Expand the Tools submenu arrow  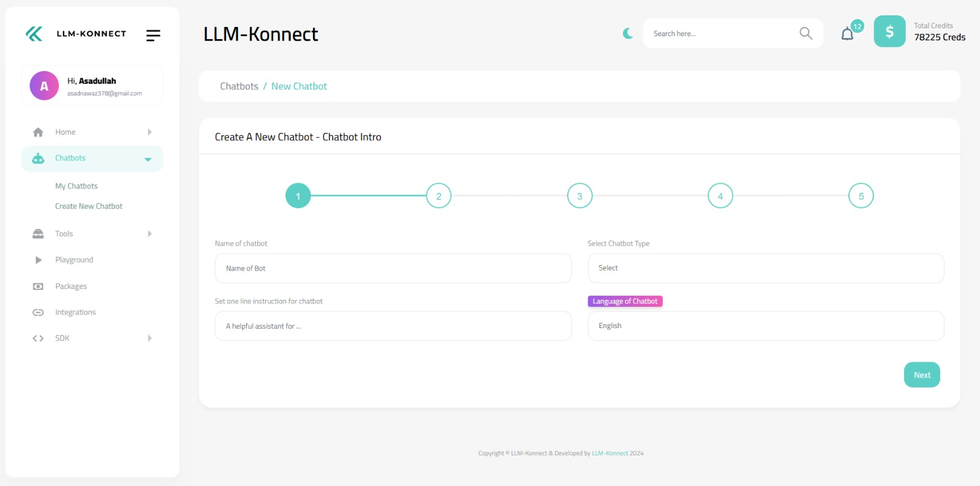149,234
